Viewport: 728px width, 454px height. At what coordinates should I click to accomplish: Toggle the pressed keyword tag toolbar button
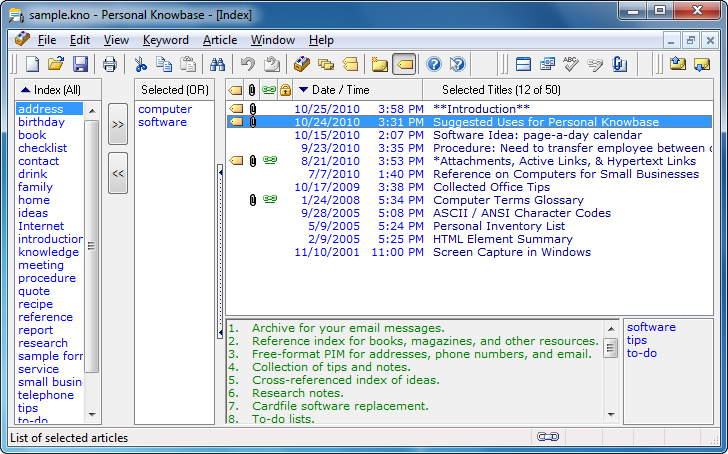pyautogui.click(x=404, y=64)
